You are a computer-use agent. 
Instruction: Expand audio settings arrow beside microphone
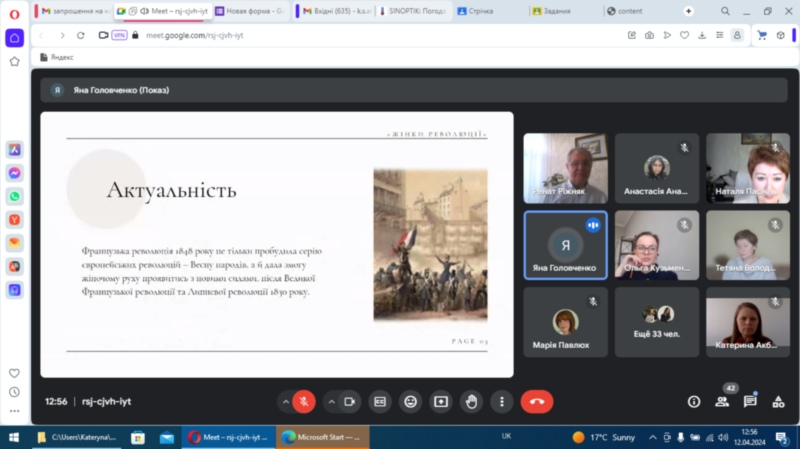pyautogui.click(x=286, y=401)
